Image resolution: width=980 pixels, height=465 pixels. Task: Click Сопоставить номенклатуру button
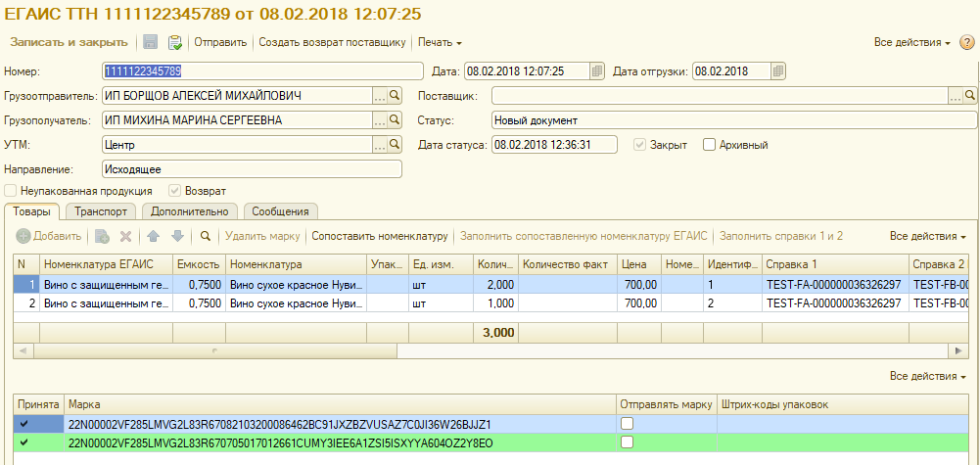click(x=380, y=236)
